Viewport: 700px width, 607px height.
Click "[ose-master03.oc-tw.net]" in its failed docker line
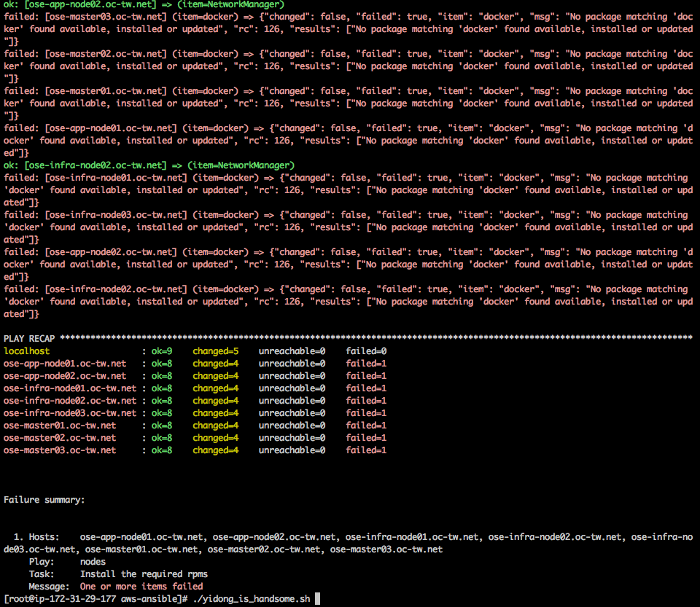pos(106,17)
